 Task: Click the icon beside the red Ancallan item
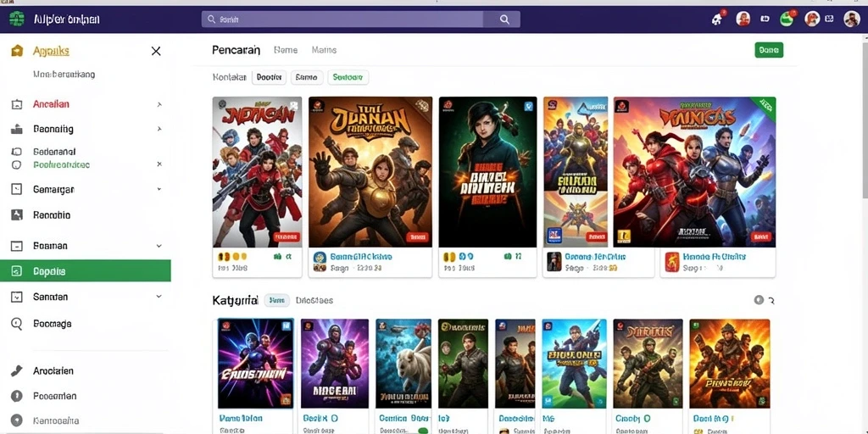pos(17,104)
